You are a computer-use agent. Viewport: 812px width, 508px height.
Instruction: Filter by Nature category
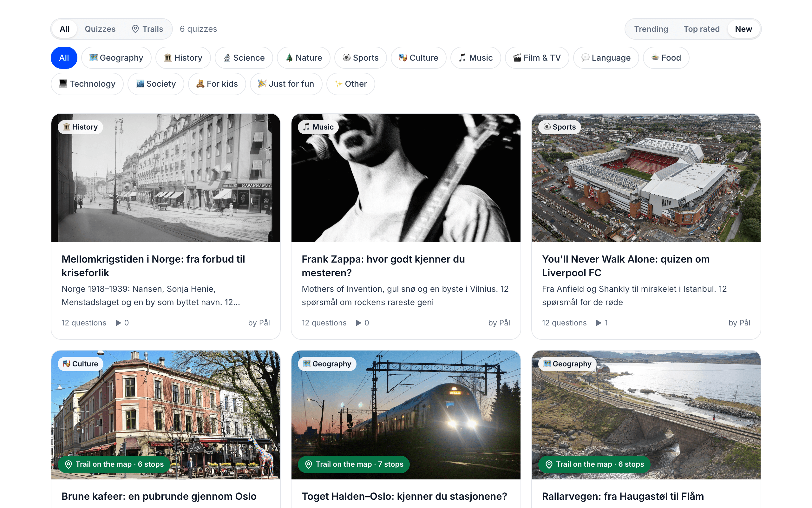304,58
